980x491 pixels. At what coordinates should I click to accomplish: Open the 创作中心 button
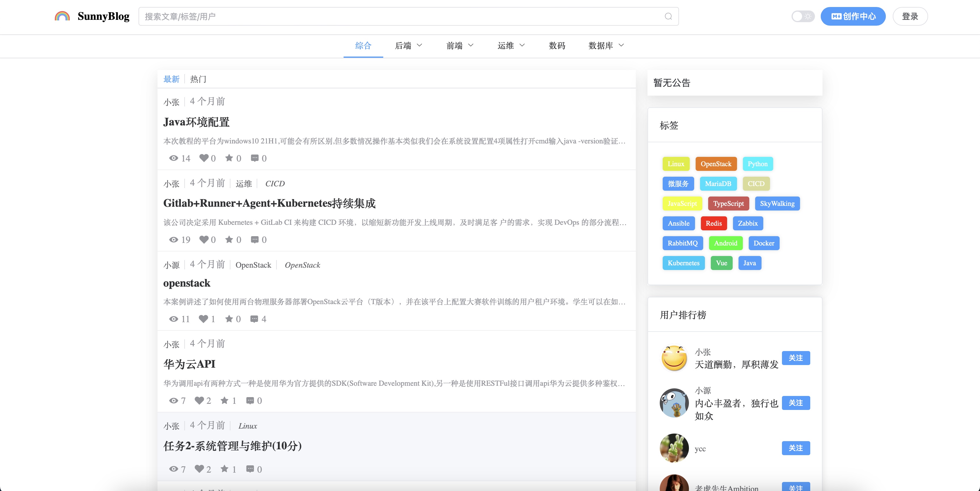(x=853, y=16)
